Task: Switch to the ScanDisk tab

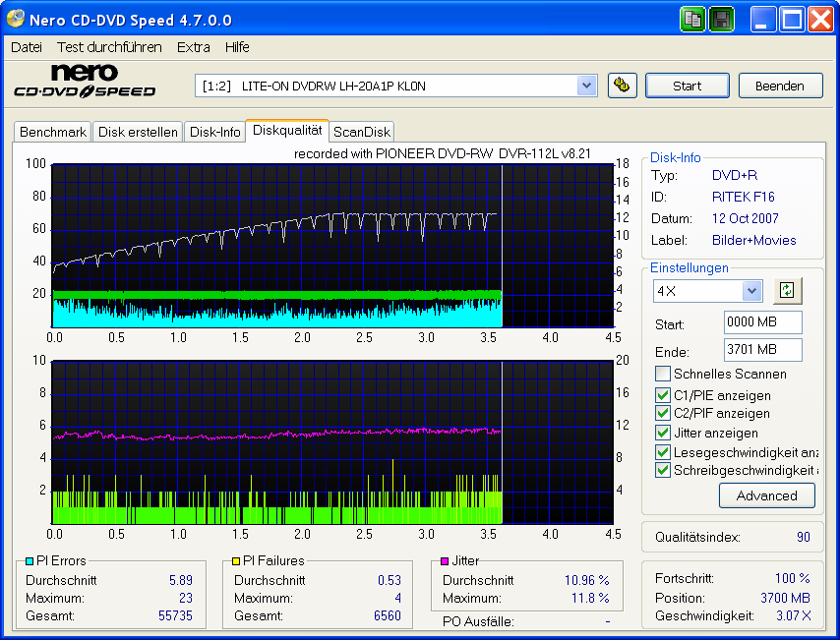Action: (361, 131)
